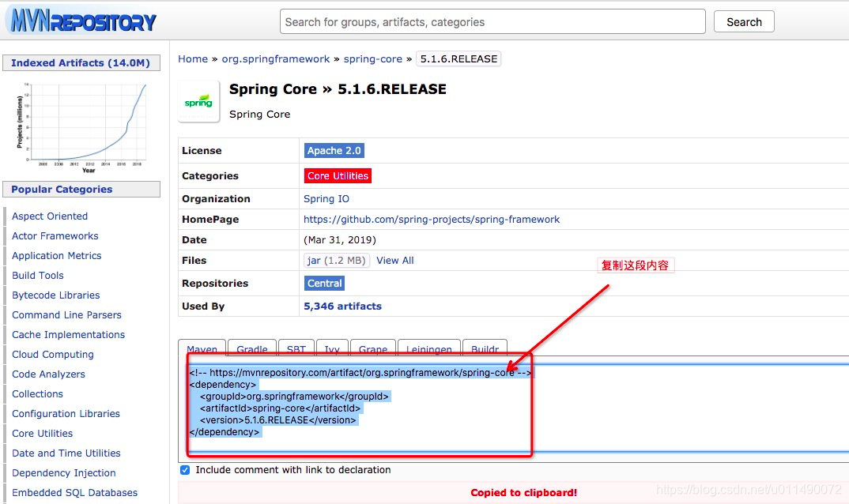Open the GitHub spring-framework homepage link
Image resolution: width=849 pixels, height=504 pixels.
(x=432, y=220)
